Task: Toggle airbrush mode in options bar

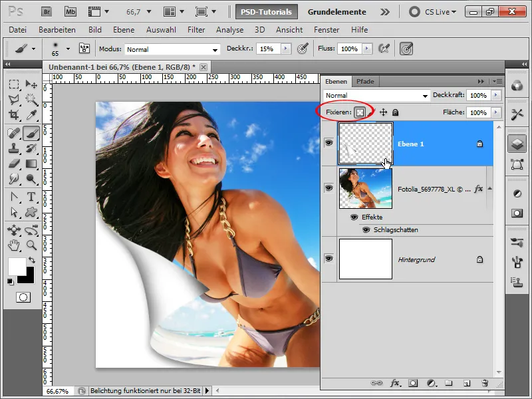Action: 384,49
